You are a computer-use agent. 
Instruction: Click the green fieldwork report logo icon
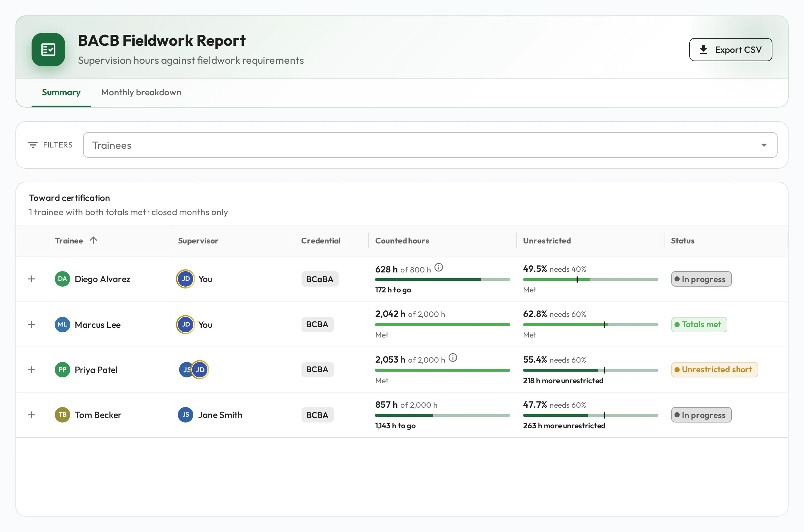click(x=48, y=50)
